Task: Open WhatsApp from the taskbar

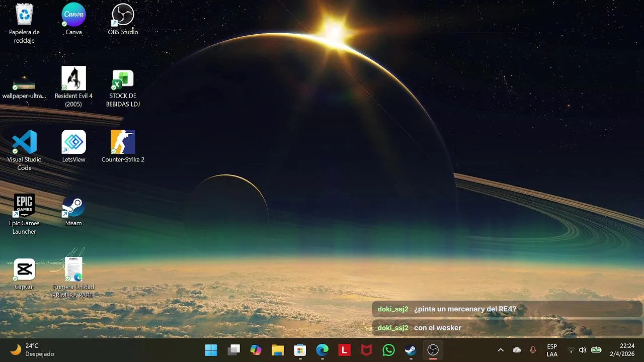Action: tap(388, 350)
